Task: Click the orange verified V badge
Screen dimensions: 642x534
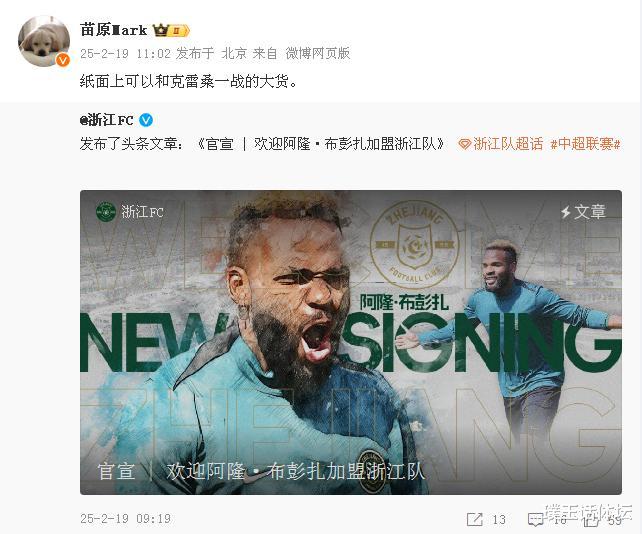Action: point(63,60)
